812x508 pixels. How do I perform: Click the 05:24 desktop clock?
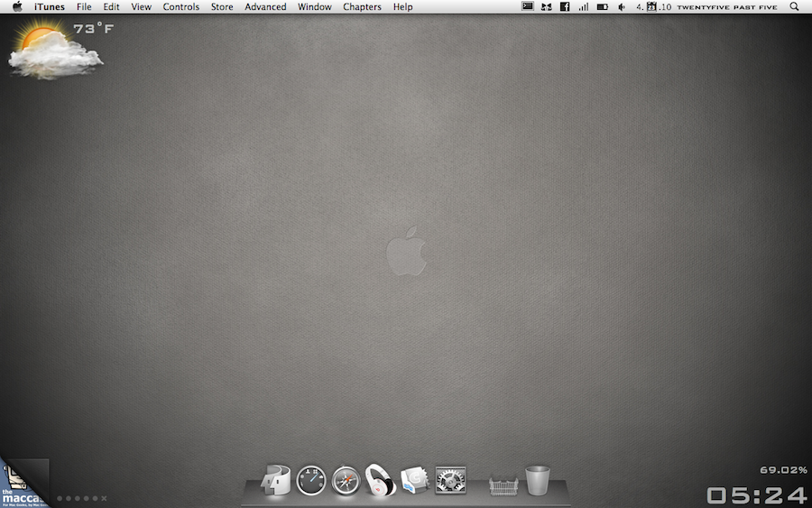coord(757,495)
